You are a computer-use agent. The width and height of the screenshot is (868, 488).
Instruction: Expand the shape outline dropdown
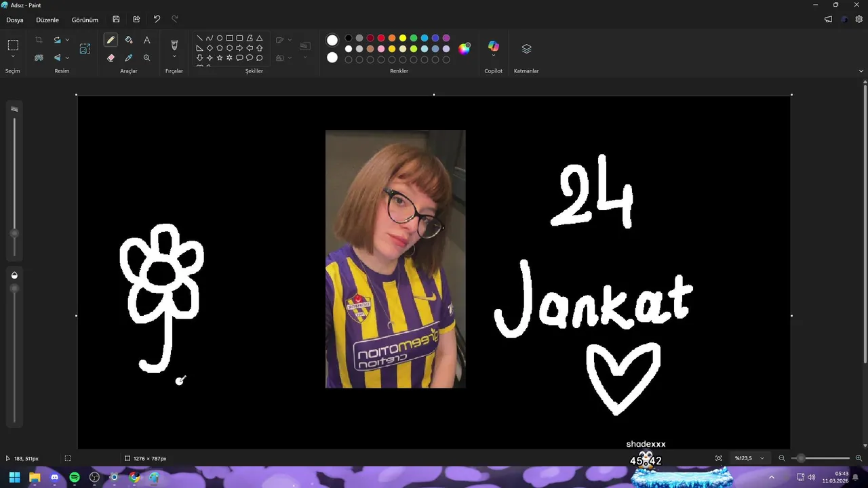point(290,40)
